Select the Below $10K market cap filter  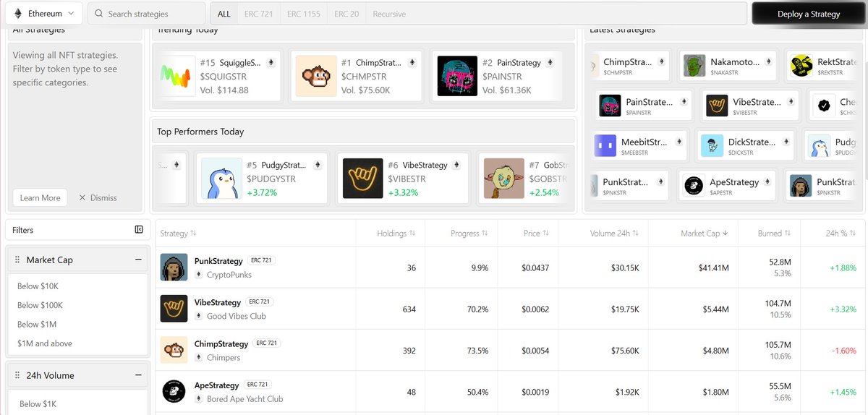click(x=37, y=286)
